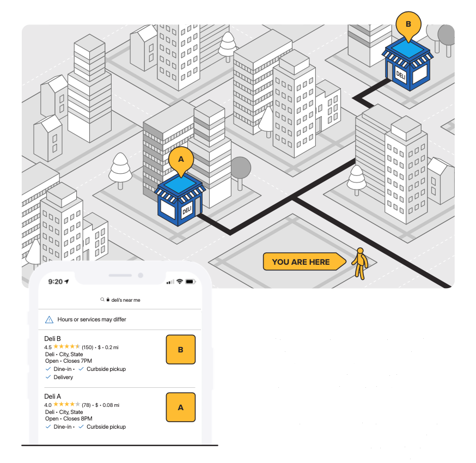Open the Deli B listing title
This screenshot has height=463, width=476.
coord(52,338)
